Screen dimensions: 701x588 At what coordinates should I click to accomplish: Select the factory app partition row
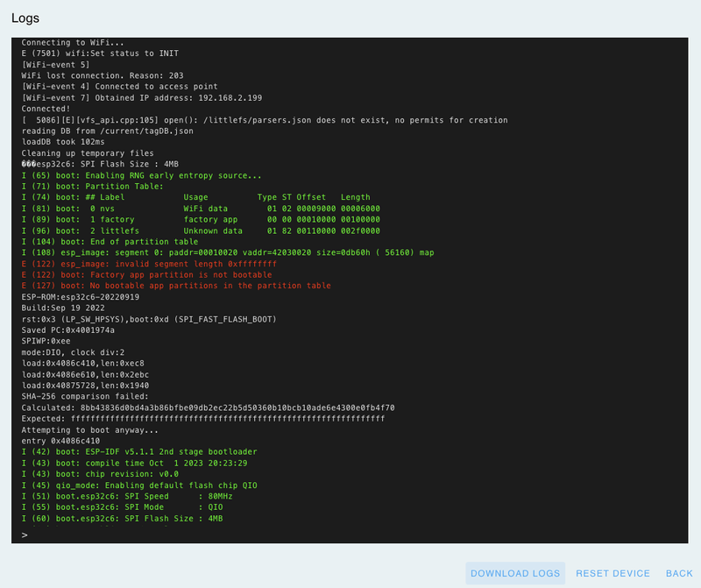pyautogui.click(x=201, y=220)
